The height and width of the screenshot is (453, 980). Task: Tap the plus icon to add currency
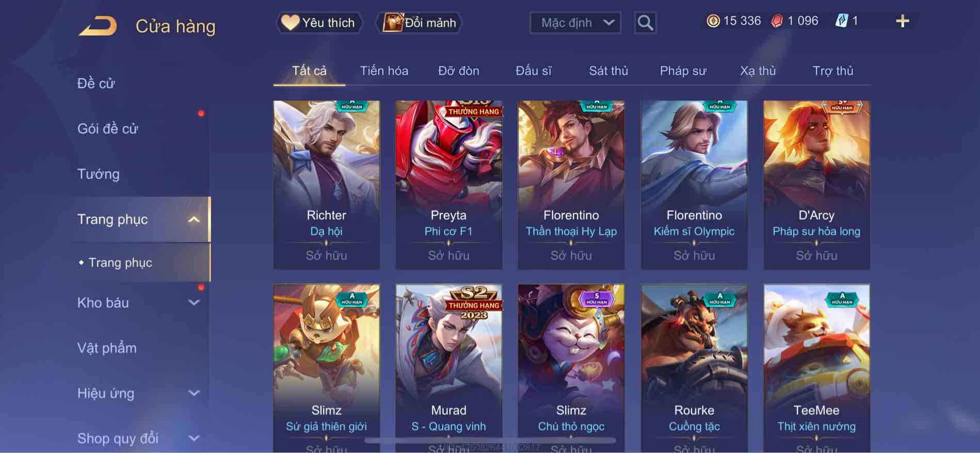(902, 21)
